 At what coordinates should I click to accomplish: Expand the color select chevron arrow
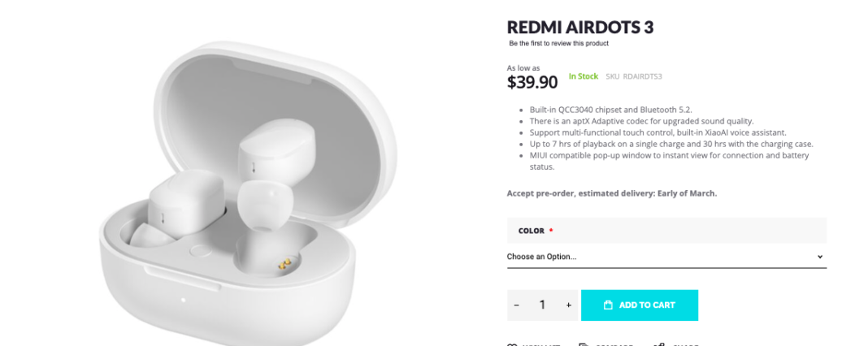click(819, 257)
